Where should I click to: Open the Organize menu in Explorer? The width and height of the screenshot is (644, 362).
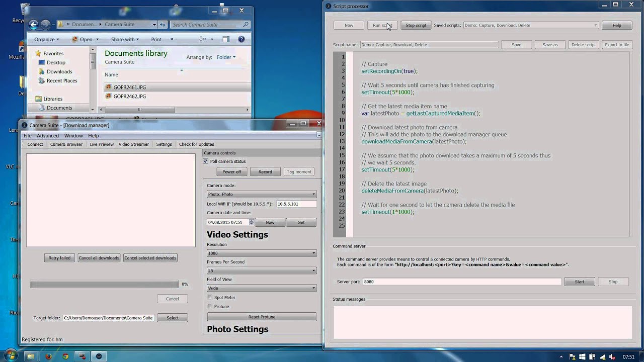tap(47, 39)
